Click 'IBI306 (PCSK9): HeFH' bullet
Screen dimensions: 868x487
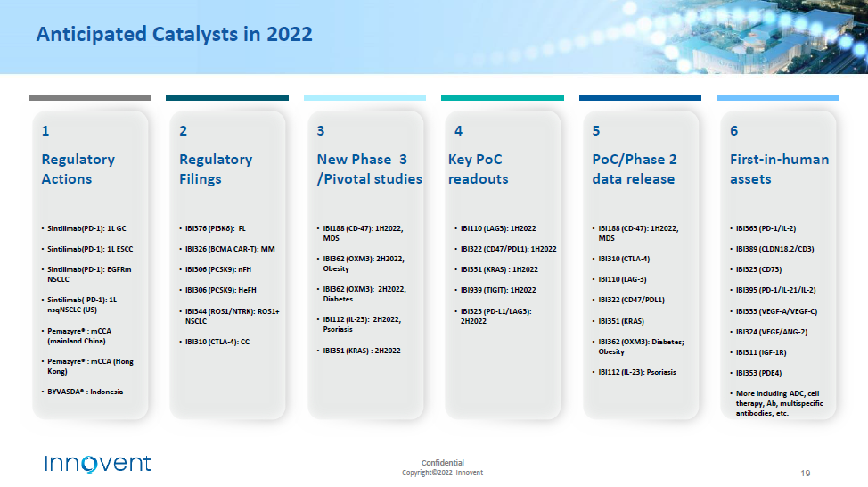220,290
